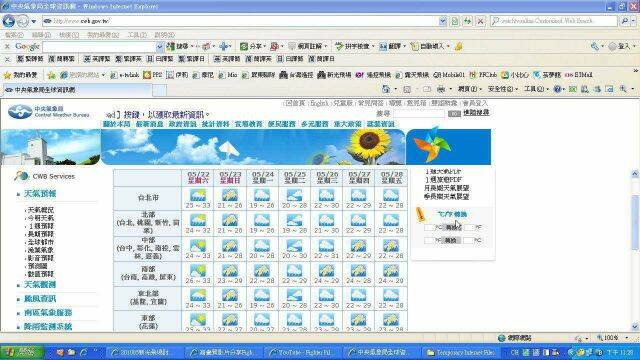Click the Refresh icon beside the address bar
The width and height of the screenshot is (640, 360).
coord(467,21)
